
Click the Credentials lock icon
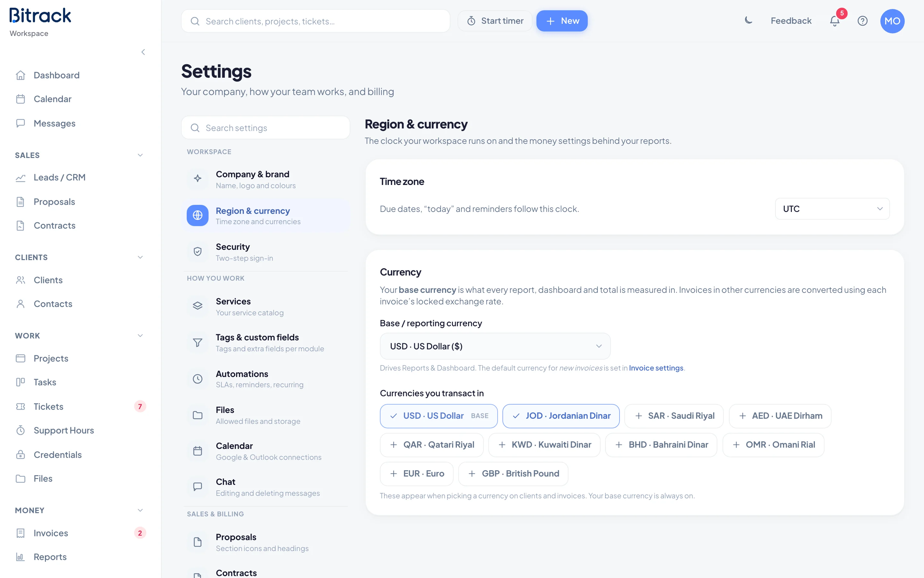pos(21,454)
